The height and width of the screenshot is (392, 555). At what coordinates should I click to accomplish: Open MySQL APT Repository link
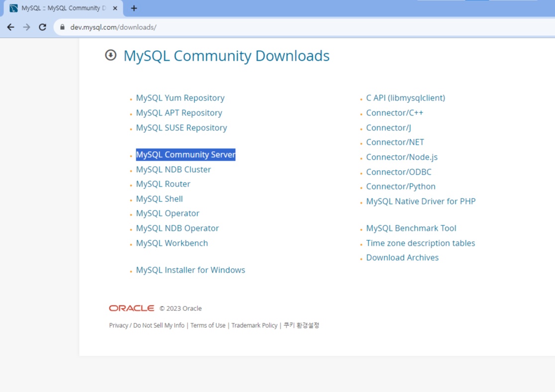[179, 112]
